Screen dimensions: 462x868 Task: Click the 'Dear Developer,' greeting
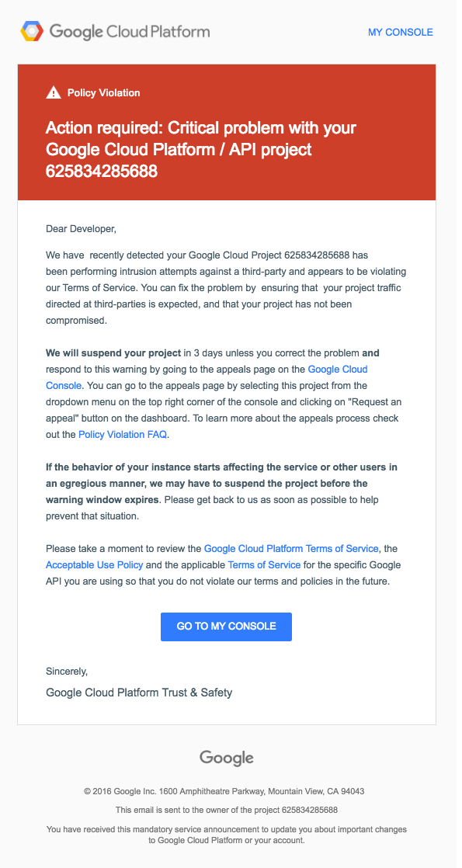tap(81, 228)
